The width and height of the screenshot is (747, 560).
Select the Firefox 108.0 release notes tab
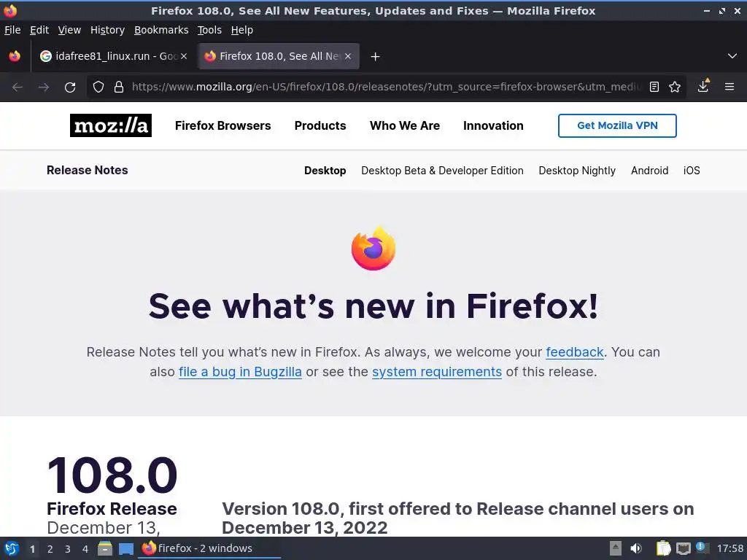(279, 56)
